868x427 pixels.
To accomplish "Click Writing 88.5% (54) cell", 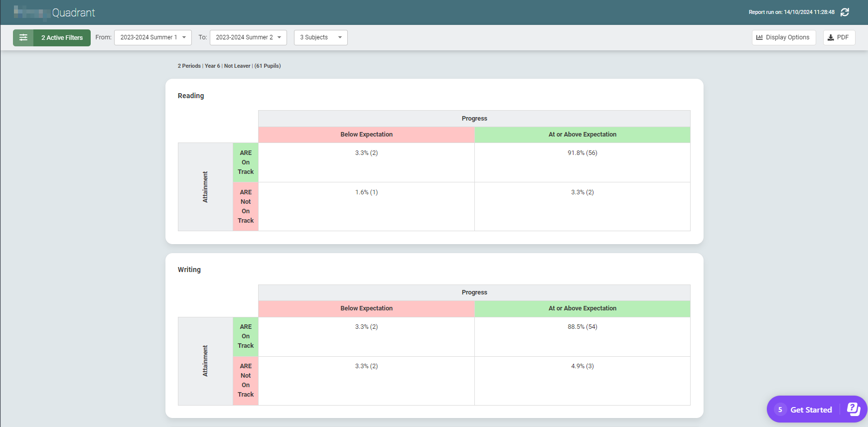I will click(582, 327).
